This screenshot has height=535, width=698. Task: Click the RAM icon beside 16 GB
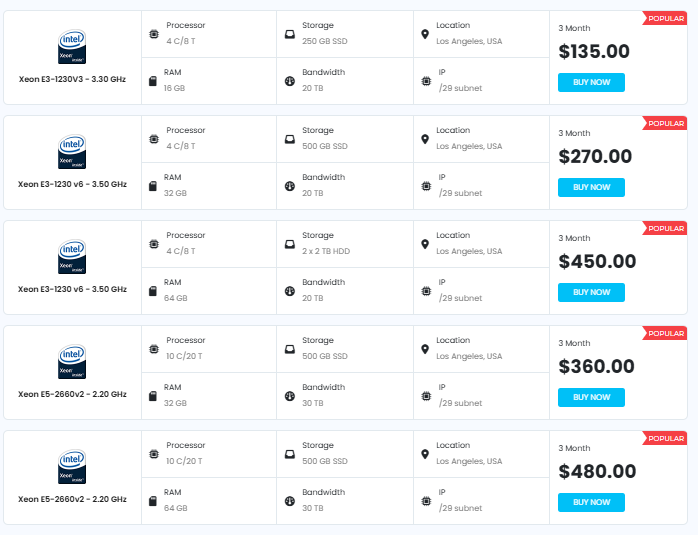click(153, 81)
